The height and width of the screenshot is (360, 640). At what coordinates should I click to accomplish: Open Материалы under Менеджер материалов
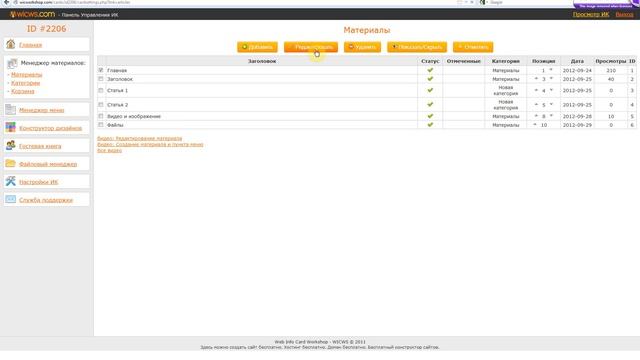click(x=27, y=75)
